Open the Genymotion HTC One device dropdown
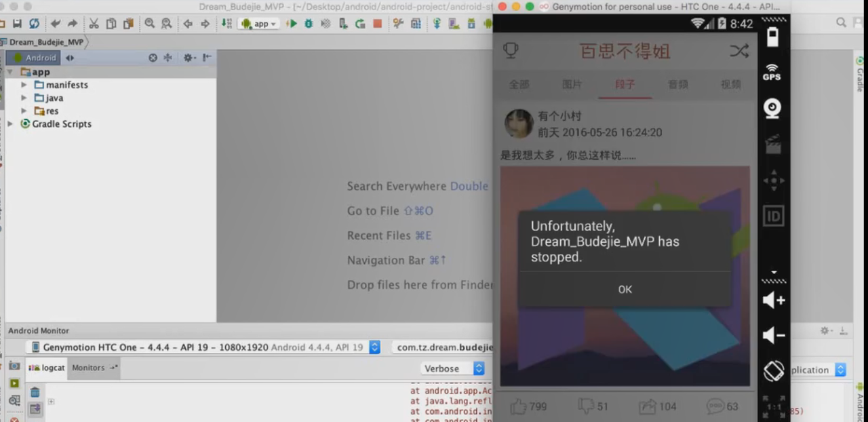 [x=203, y=347]
